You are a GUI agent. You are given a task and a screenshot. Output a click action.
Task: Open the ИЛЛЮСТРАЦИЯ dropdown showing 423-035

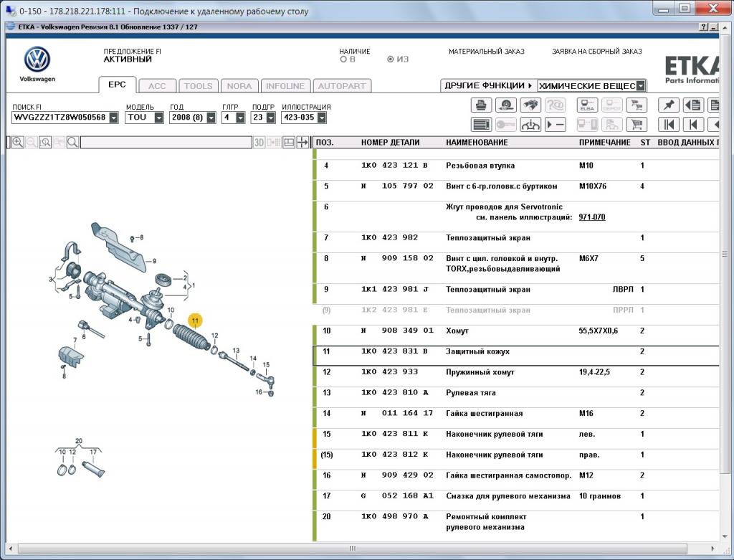[x=322, y=118]
